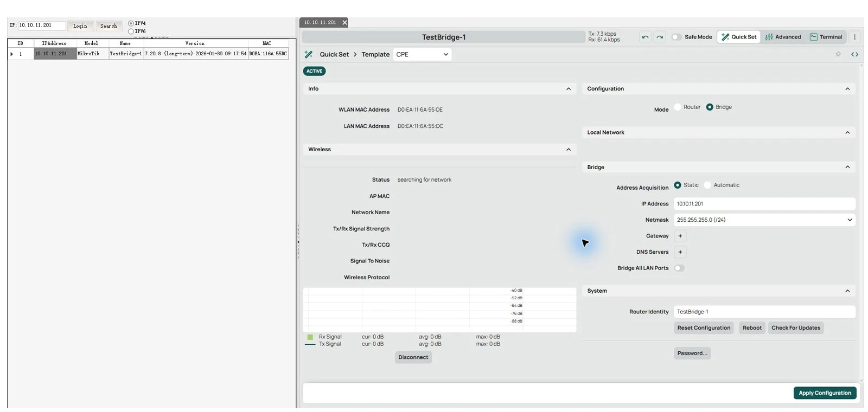This screenshot has height=412, width=868.
Task: Select Router mode radio button
Action: tap(678, 107)
